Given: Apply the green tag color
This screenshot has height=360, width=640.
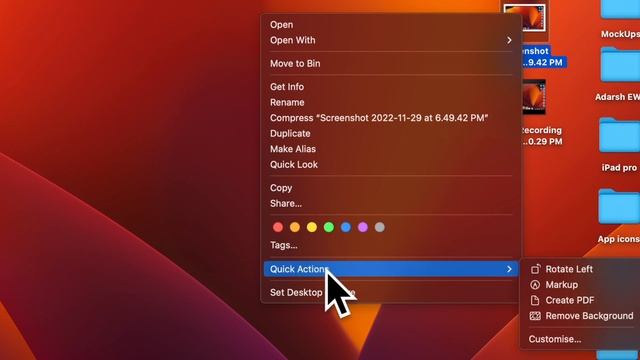Looking at the screenshot, I should [329, 227].
